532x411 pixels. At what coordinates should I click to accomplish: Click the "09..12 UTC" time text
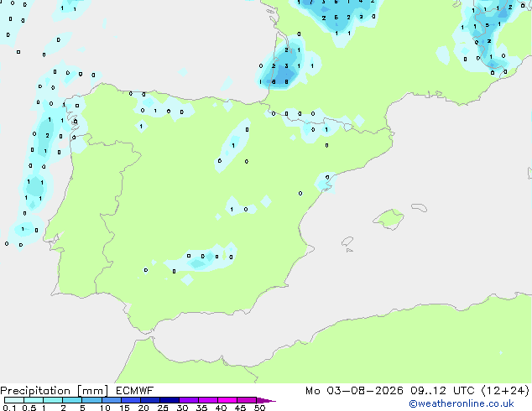[x=442, y=391]
